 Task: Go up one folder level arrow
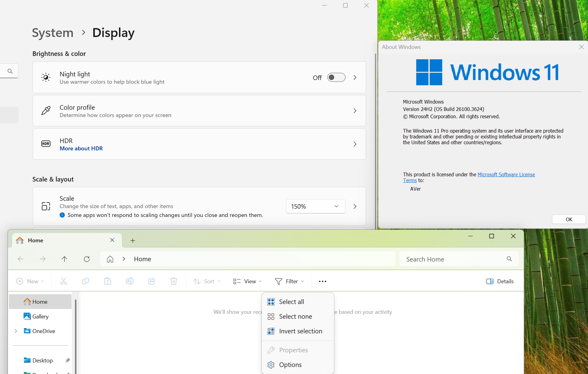(x=65, y=259)
